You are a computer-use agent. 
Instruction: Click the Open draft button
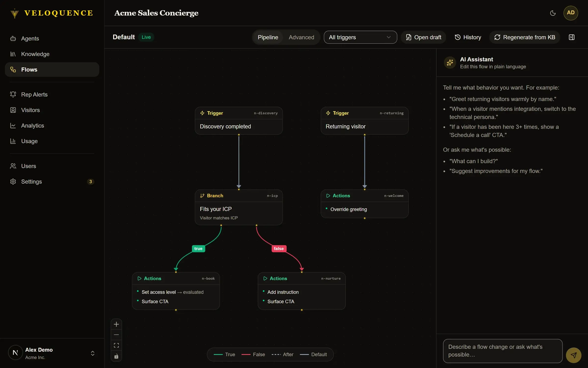point(423,37)
